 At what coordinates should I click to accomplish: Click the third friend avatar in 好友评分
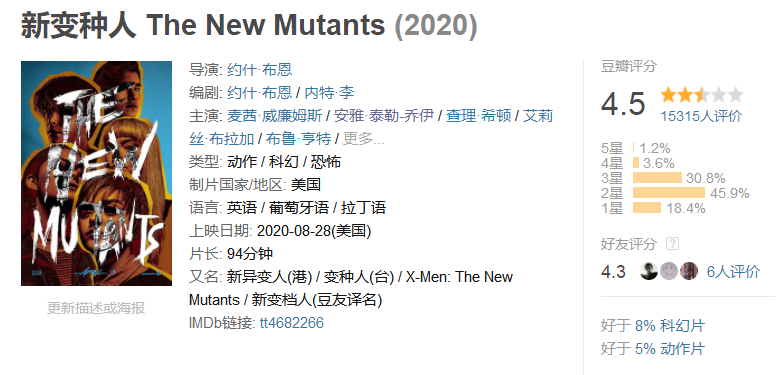click(688, 271)
